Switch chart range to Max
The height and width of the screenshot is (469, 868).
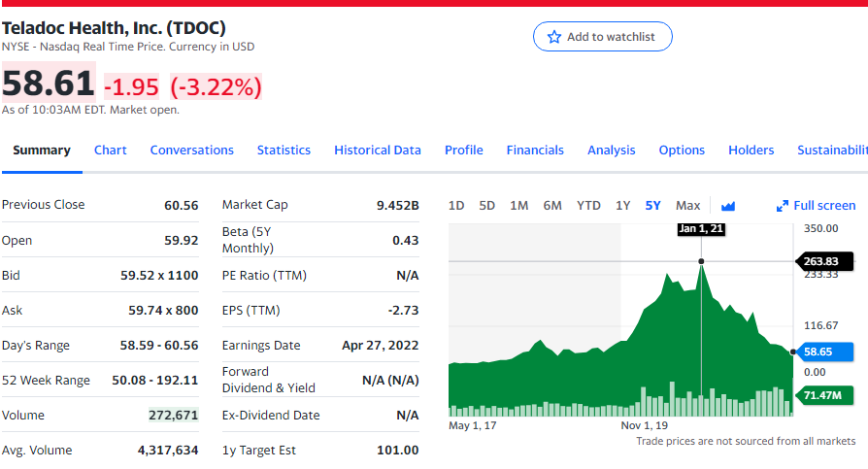click(688, 206)
